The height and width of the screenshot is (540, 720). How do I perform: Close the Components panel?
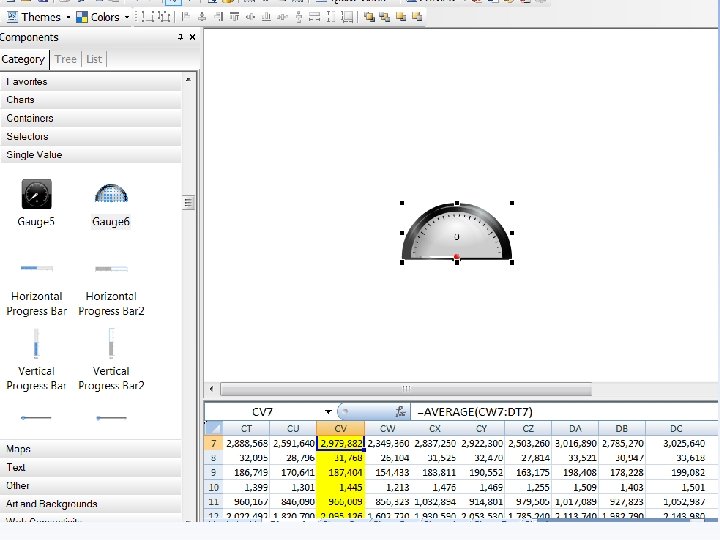point(192,37)
